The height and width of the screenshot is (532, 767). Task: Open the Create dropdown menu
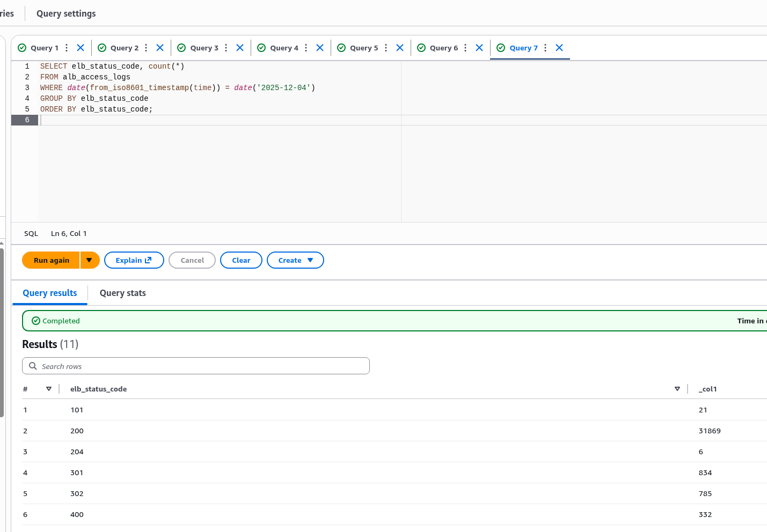295,260
